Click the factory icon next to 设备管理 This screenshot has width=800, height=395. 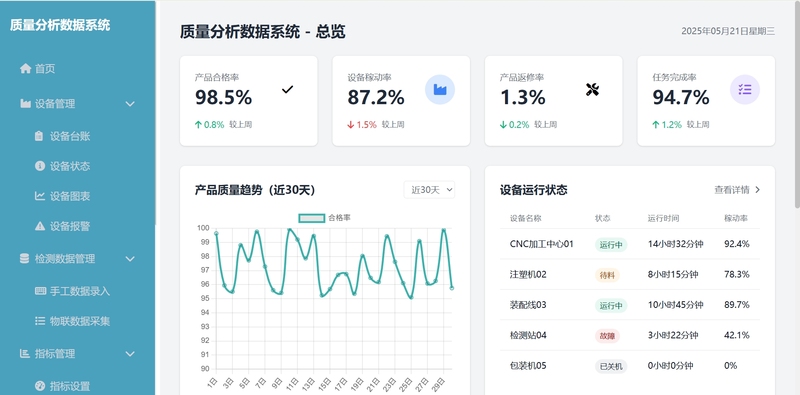[x=26, y=104]
